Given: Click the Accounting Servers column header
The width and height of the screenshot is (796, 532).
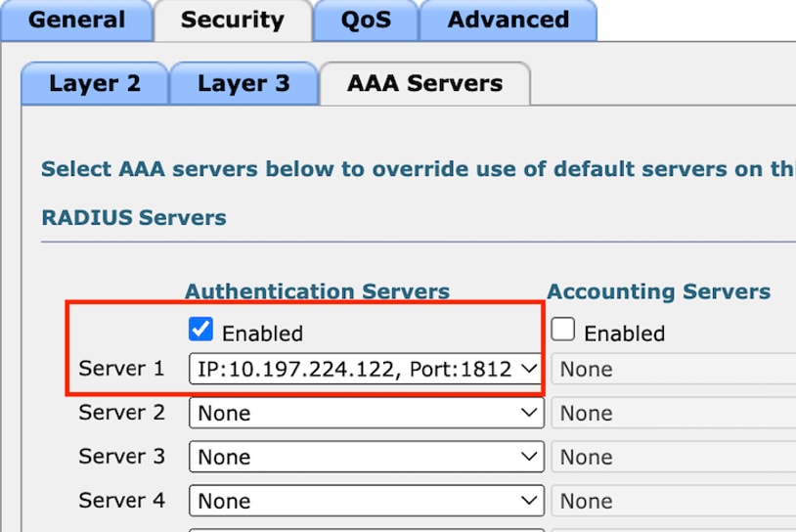Looking at the screenshot, I should (658, 291).
